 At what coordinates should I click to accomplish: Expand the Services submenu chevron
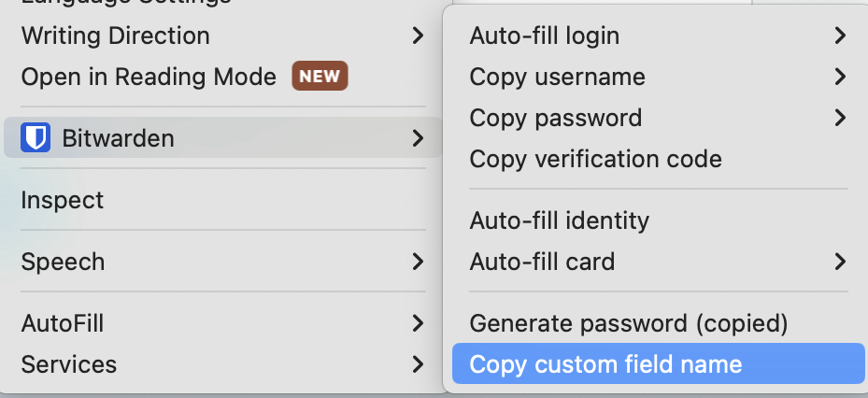pos(417,363)
